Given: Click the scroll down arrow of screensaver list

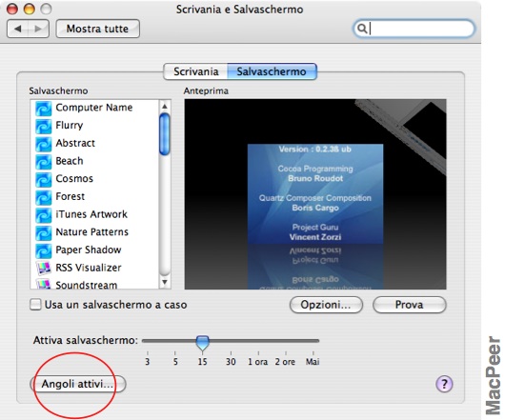Looking at the screenshot, I should tap(165, 282).
